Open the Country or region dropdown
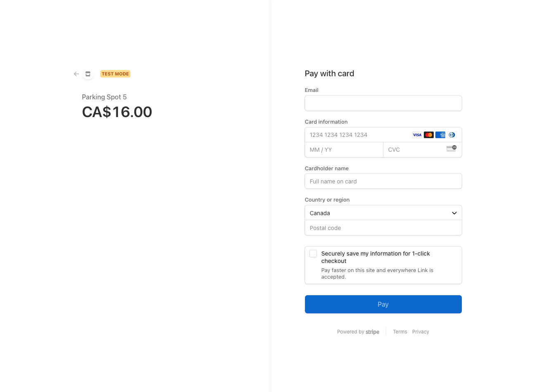The height and width of the screenshot is (392, 534). [383, 213]
